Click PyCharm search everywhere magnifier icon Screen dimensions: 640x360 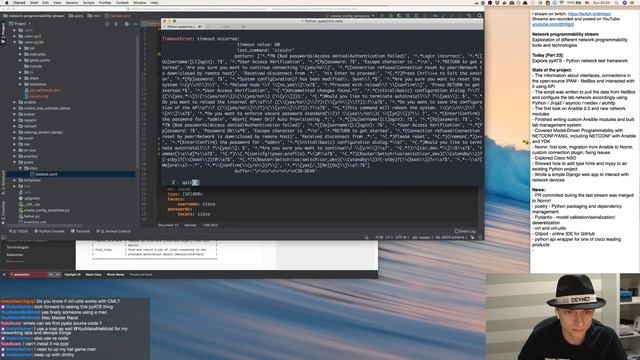(480, 16)
